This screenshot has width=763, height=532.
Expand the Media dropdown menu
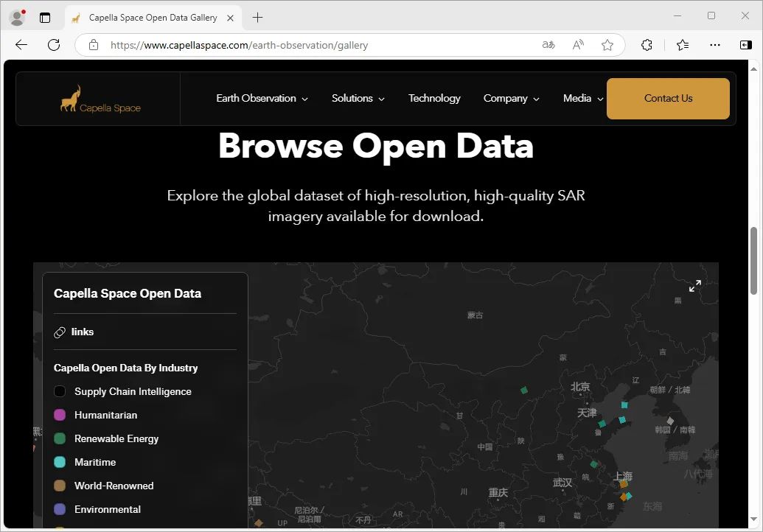(583, 98)
